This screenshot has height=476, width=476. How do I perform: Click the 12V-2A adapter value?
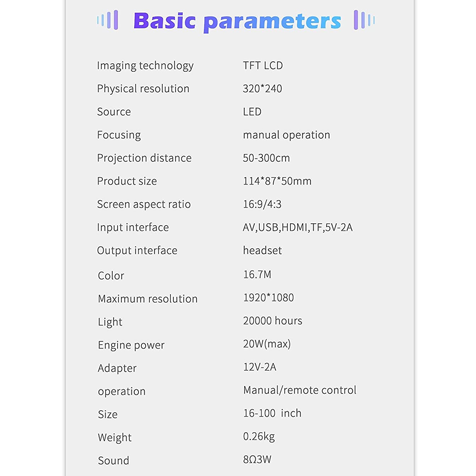pyautogui.click(x=259, y=367)
